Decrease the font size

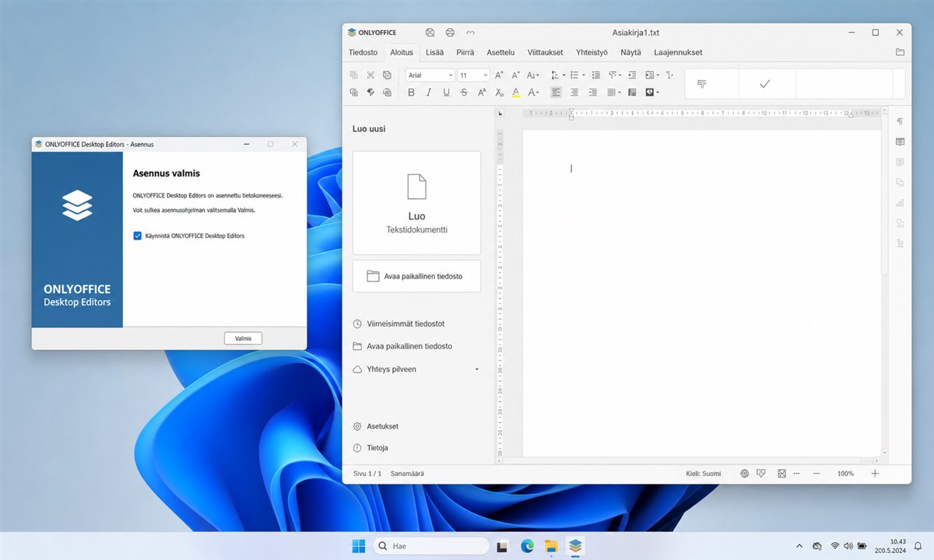(x=515, y=75)
